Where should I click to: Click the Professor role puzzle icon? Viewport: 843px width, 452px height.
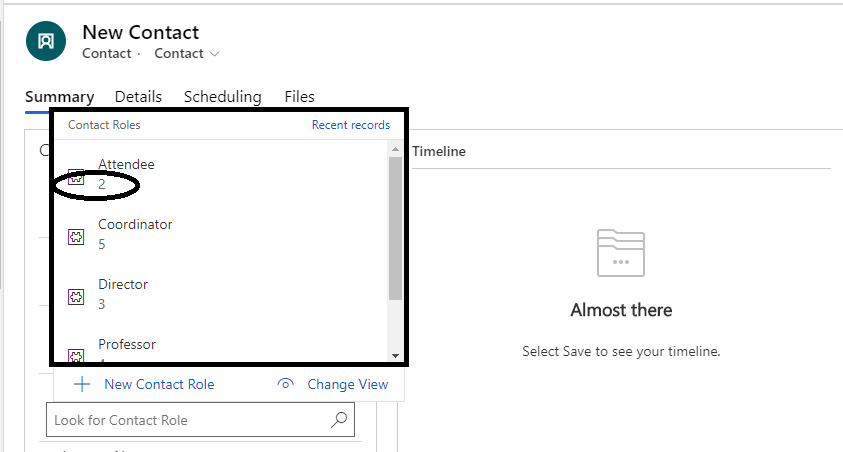pyautogui.click(x=75, y=355)
